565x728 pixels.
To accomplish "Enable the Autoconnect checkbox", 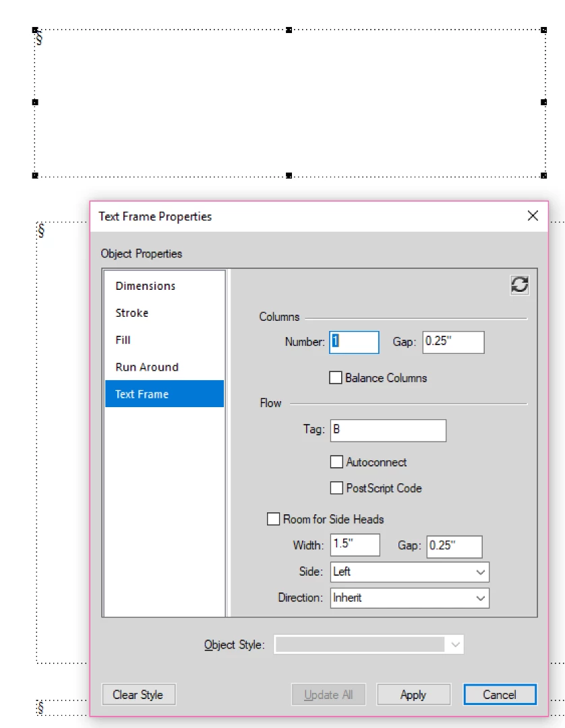I will click(x=336, y=462).
